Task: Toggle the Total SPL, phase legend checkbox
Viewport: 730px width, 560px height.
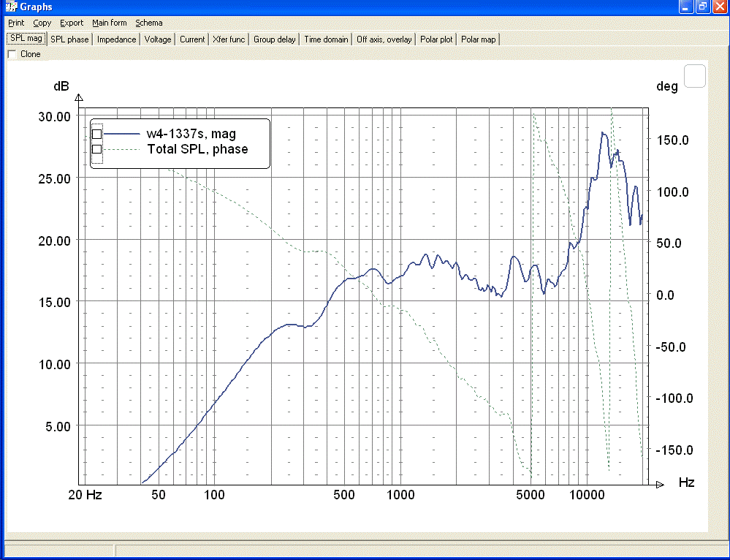Action: 97,149
